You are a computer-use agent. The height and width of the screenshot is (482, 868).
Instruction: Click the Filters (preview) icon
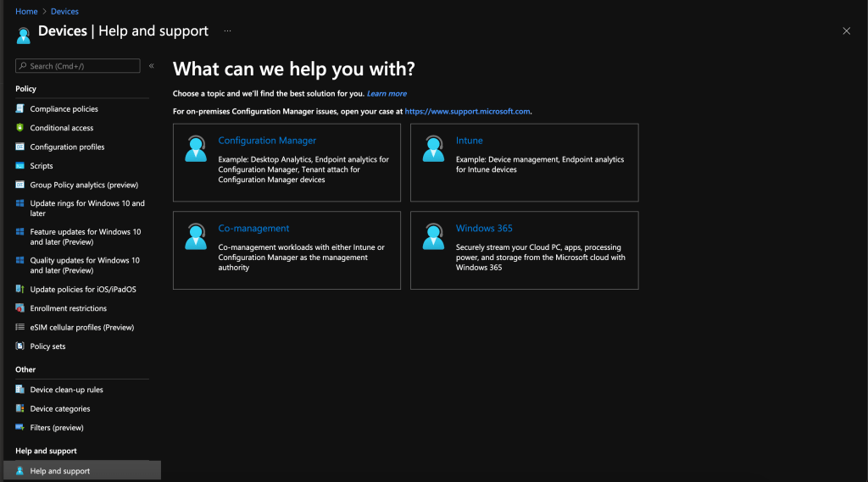(19, 428)
